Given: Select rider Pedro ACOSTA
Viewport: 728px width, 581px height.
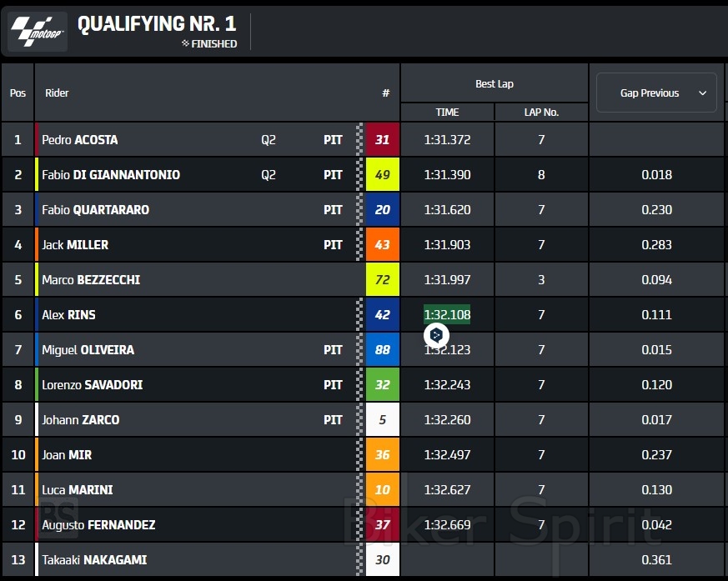Looking at the screenshot, I should pos(80,140).
